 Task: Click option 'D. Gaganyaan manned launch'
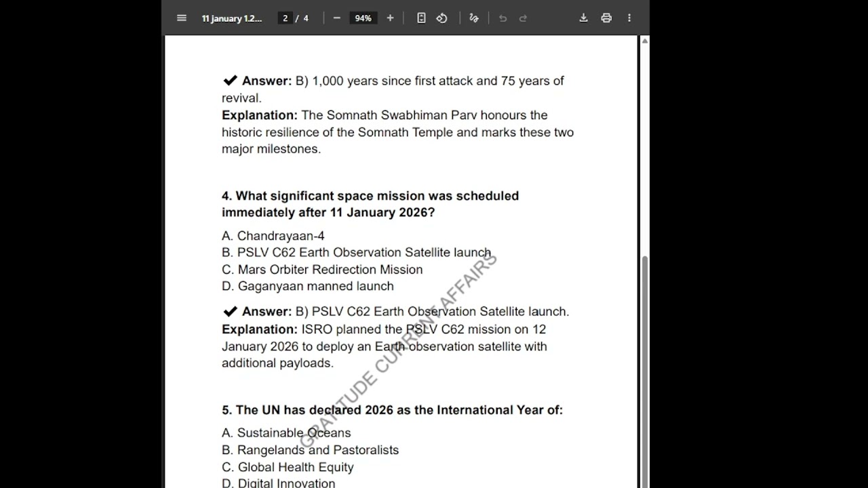pos(308,286)
